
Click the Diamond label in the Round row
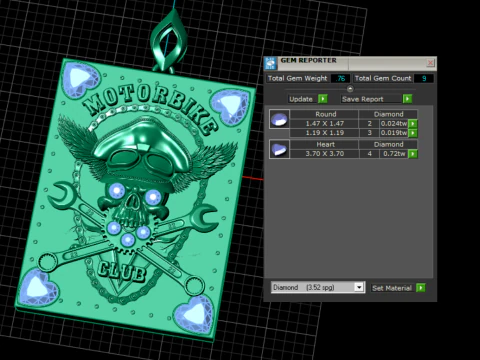pyautogui.click(x=388, y=114)
